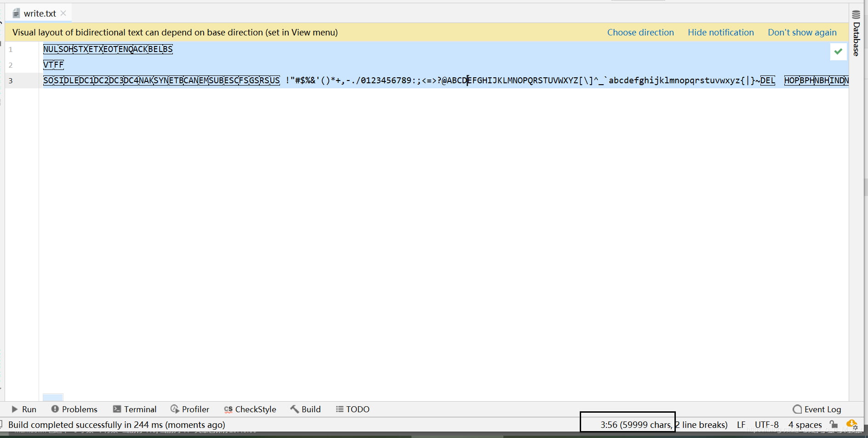Viewport: 868px width, 438px height.
Task: Open the Terminal tool window
Action: click(x=135, y=409)
